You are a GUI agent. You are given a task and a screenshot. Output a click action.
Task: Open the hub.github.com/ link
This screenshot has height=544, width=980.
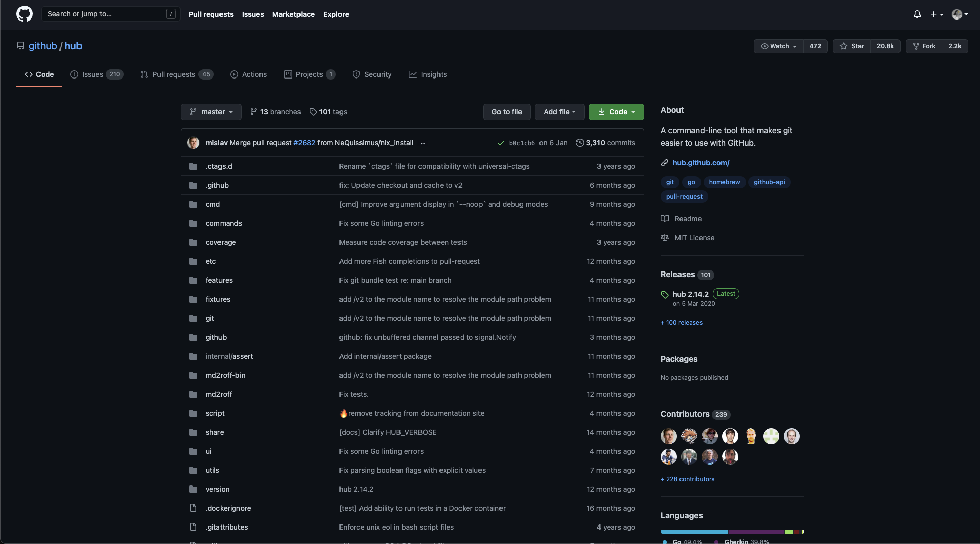click(x=701, y=163)
